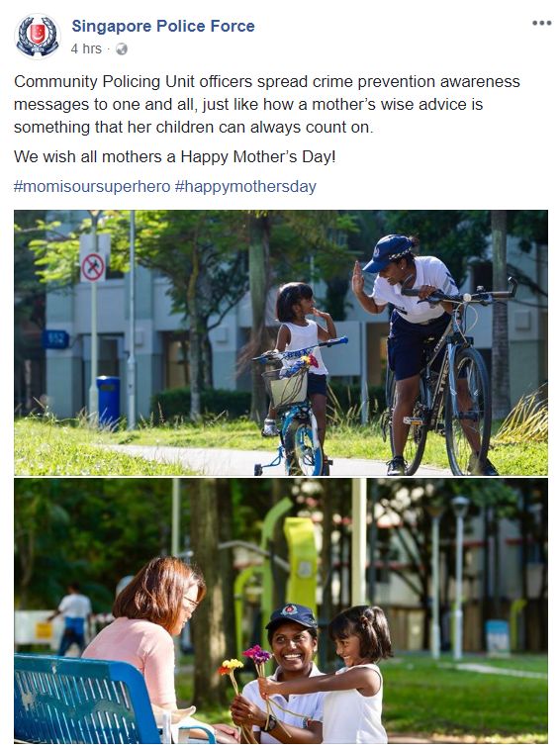This screenshot has width=560, height=748.
Task: Click the purple flower held by the girl
Action: tap(257, 655)
